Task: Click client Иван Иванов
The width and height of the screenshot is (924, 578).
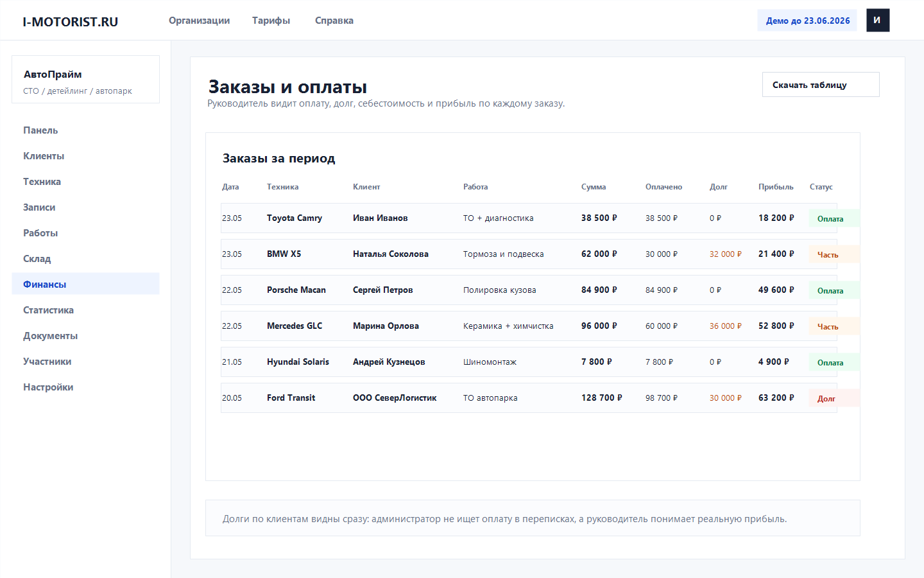Action: pyautogui.click(x=380, y=218)
